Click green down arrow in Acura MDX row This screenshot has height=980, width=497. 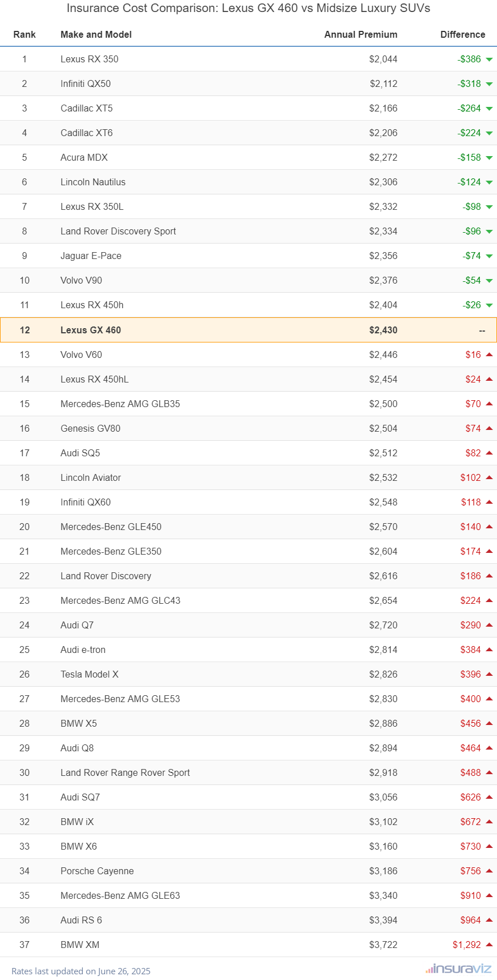point(489,158)
